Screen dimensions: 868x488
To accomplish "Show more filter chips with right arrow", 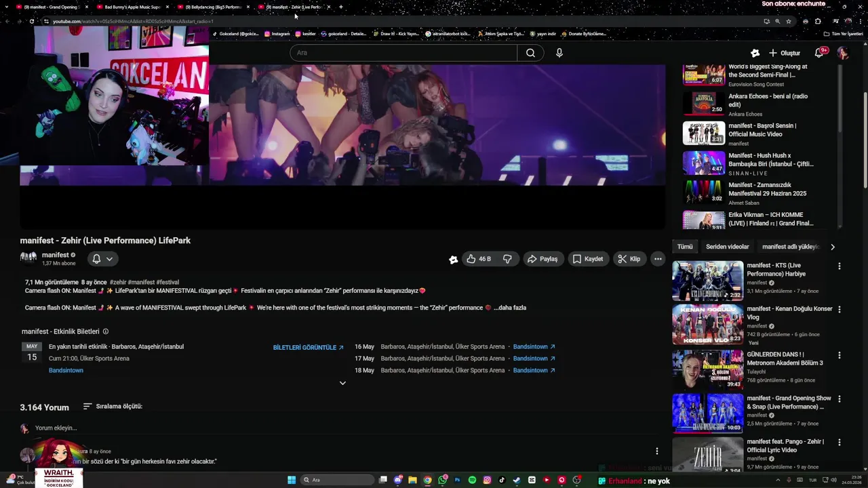I will pyautogui.click(x=833, y=247).
